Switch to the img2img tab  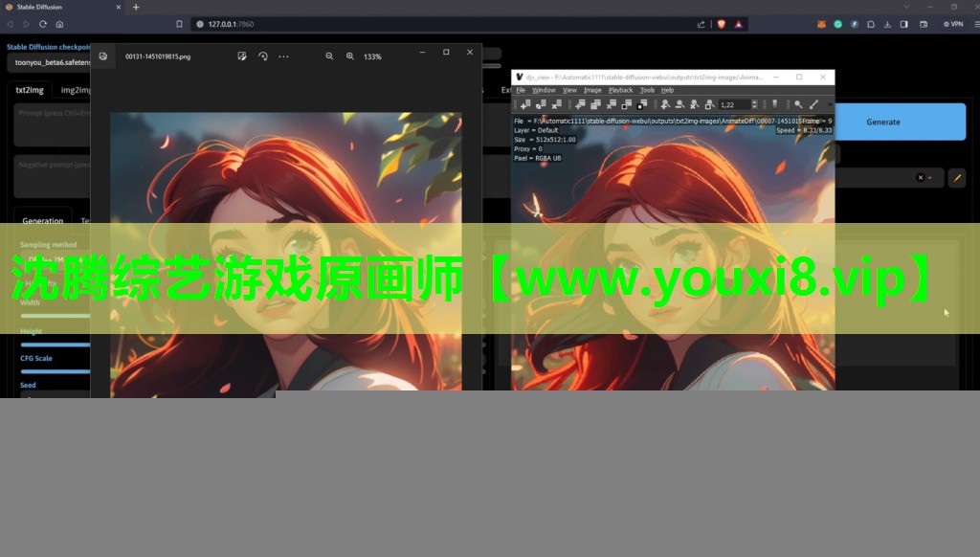(75, 90)
